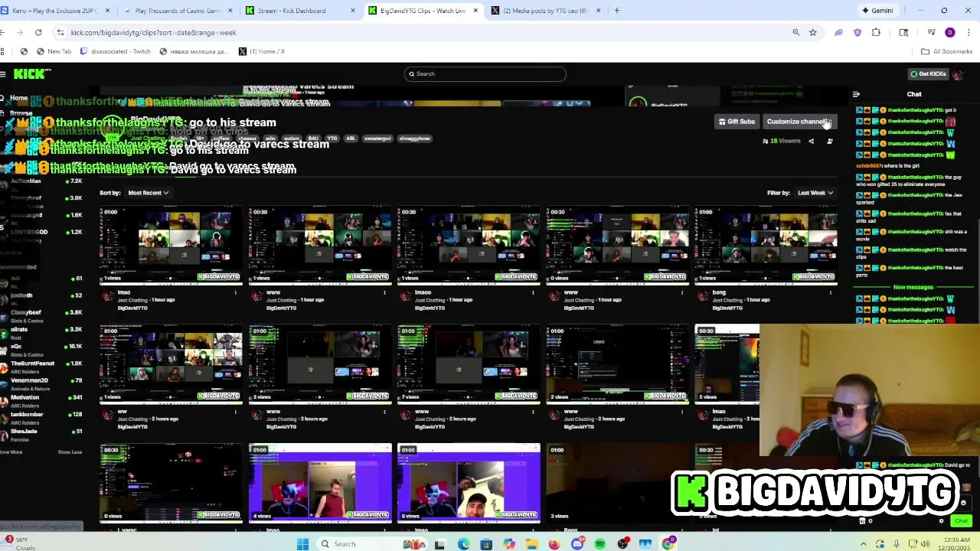Click the address bar URL
This screenshot has height=551, width=980.
click(x=153, y=32)
